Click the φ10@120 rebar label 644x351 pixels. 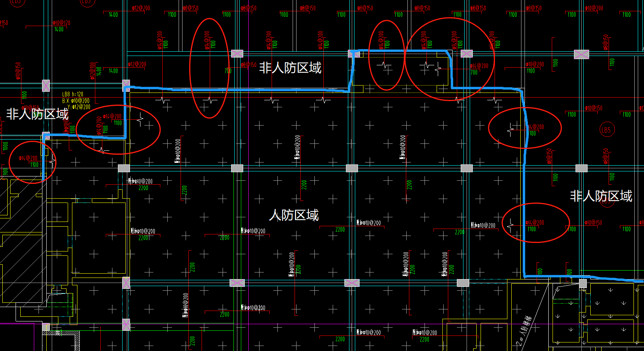(x=61, y=23)
